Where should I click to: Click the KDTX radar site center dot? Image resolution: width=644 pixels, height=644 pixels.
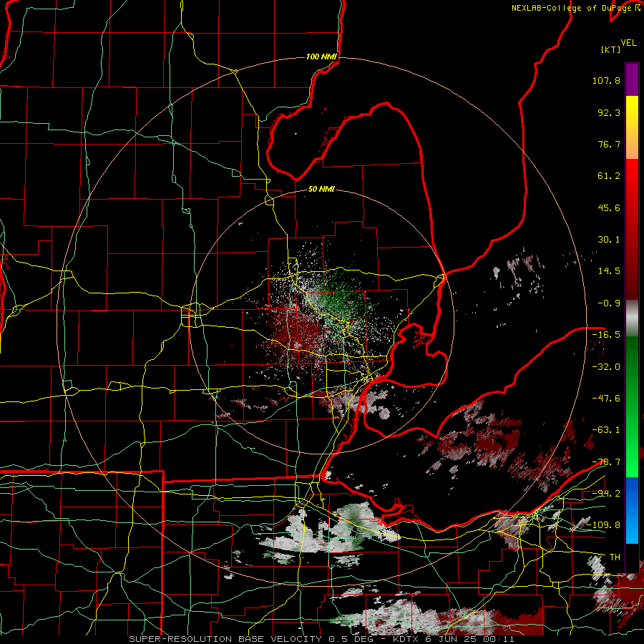[321, 321]
